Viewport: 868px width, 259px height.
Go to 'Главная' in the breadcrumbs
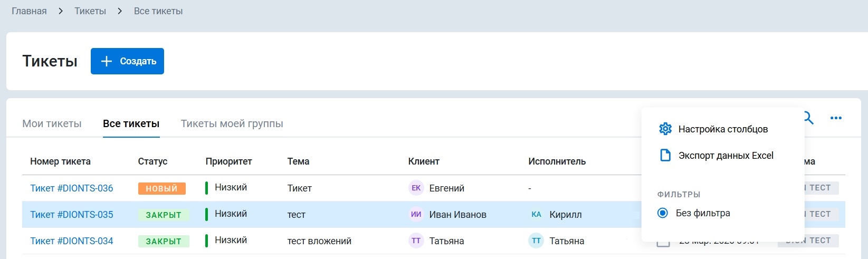(x=29, y=11)
